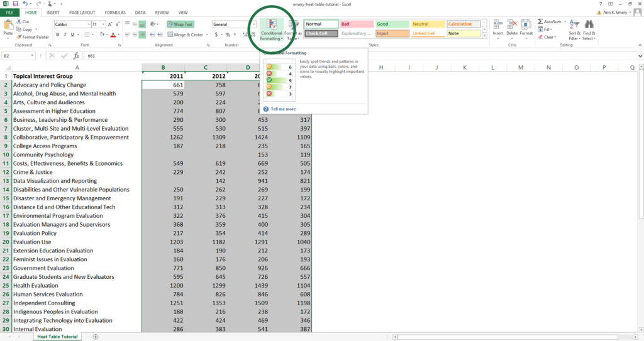
Task: Switch to the INSERT tab
Action: tap(53, 13)
